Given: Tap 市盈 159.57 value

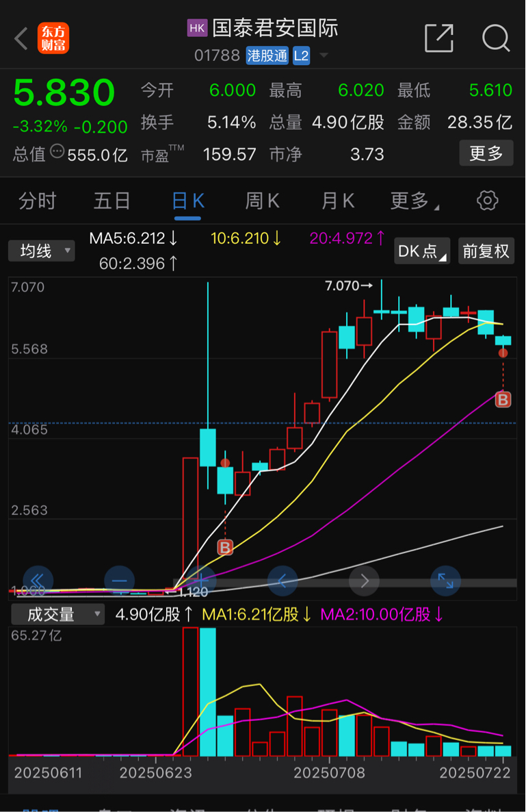Looking at the screenshot, I should click(x=229, y=154).
